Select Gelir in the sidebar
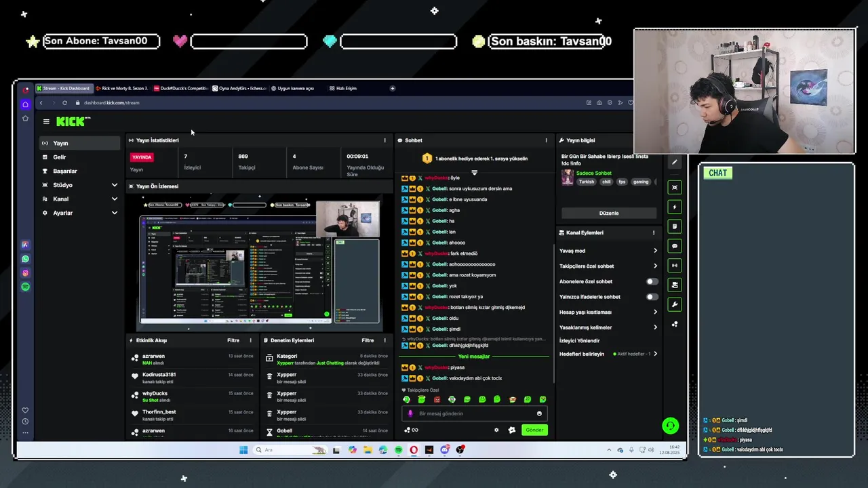 pyautogui.click(x=79, y=157)
